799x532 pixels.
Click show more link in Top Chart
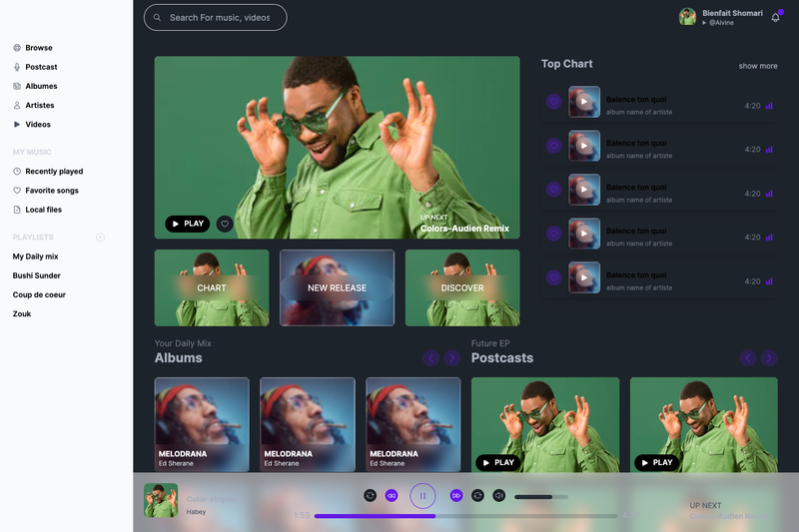758,66
